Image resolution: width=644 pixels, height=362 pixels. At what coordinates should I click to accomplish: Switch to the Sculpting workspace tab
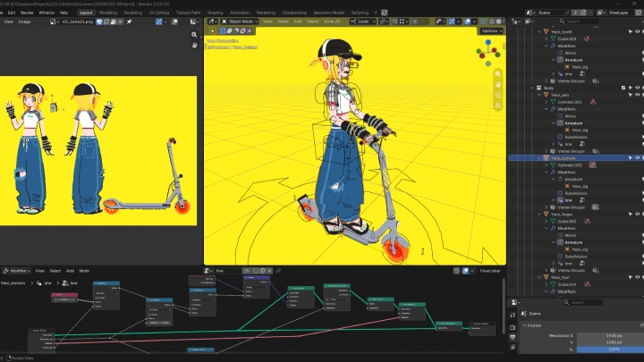coord(133,13)
